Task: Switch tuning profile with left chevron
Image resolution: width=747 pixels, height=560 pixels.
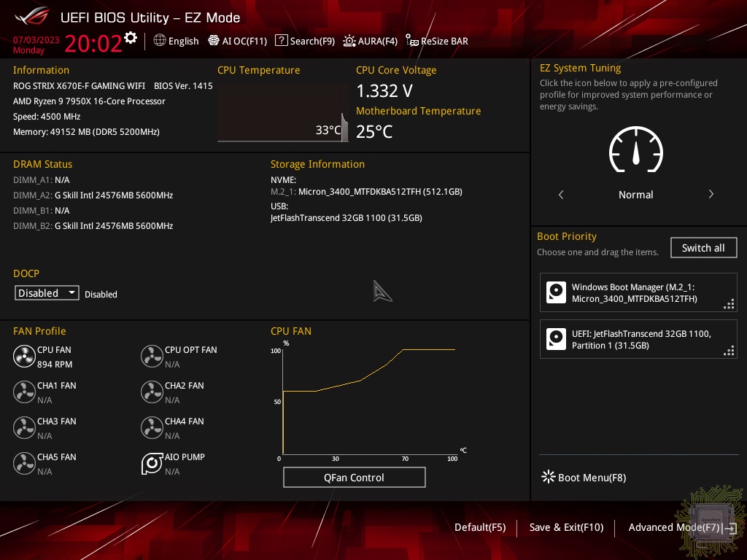Action: [x=561, y=195]
